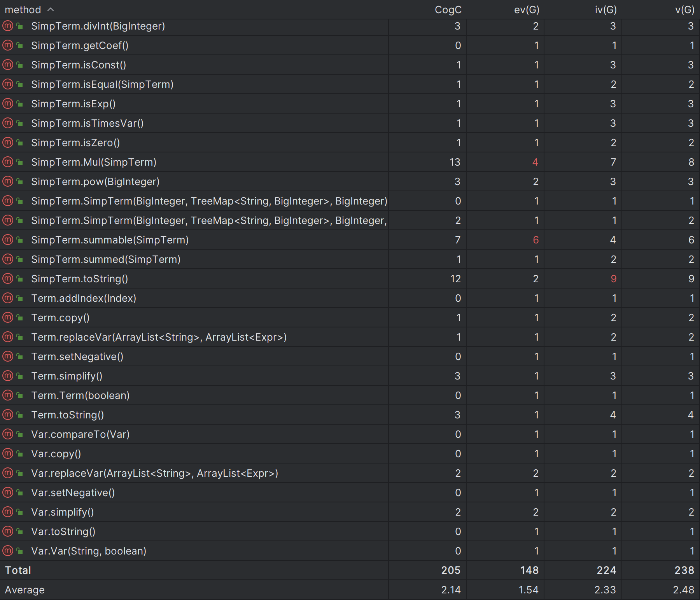Click the method icon for SimpTerm.pow(BigInteger)
The height and width of the screenshot is (600, 700).
tap(8, 182)
